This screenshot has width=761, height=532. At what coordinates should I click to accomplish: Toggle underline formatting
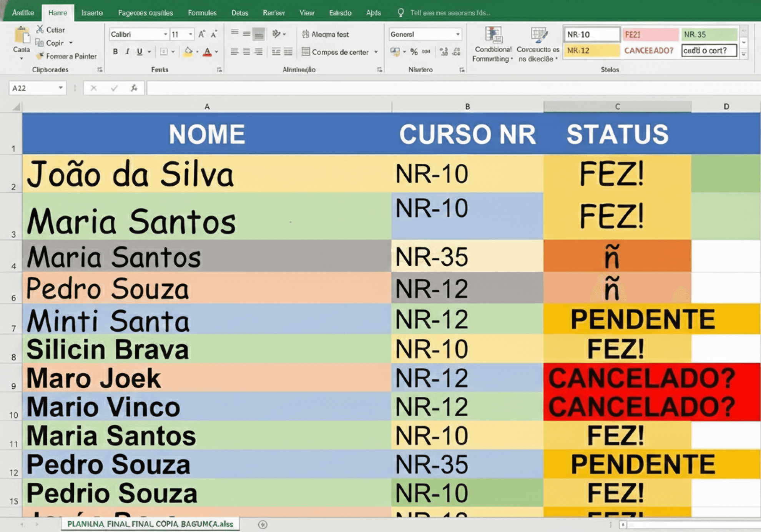(140, 52)
